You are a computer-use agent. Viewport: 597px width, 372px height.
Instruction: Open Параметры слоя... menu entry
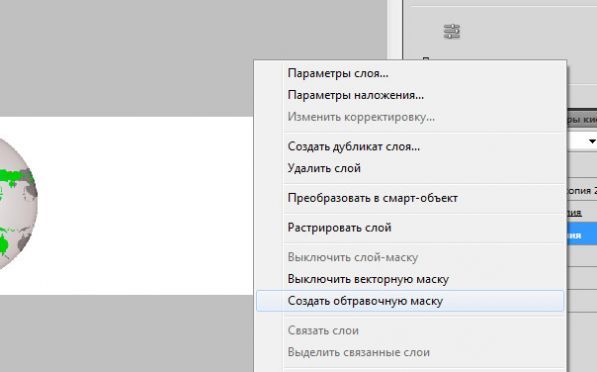click(410, 73)
